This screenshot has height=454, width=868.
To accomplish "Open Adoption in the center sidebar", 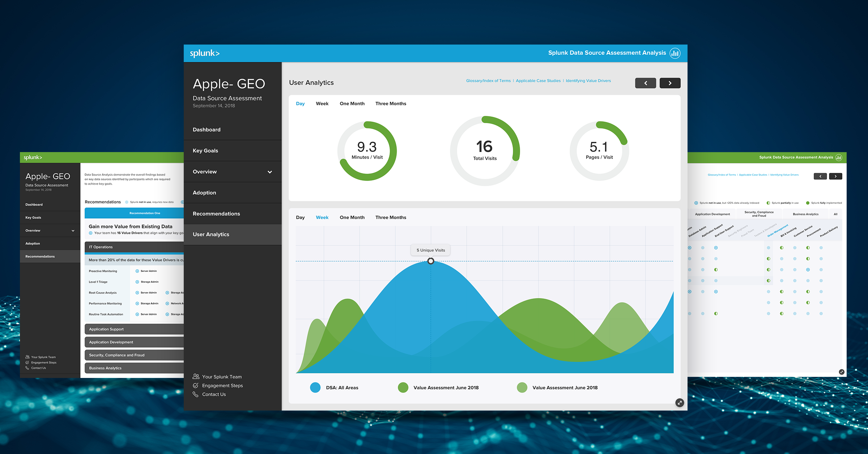I will [233, 193].
